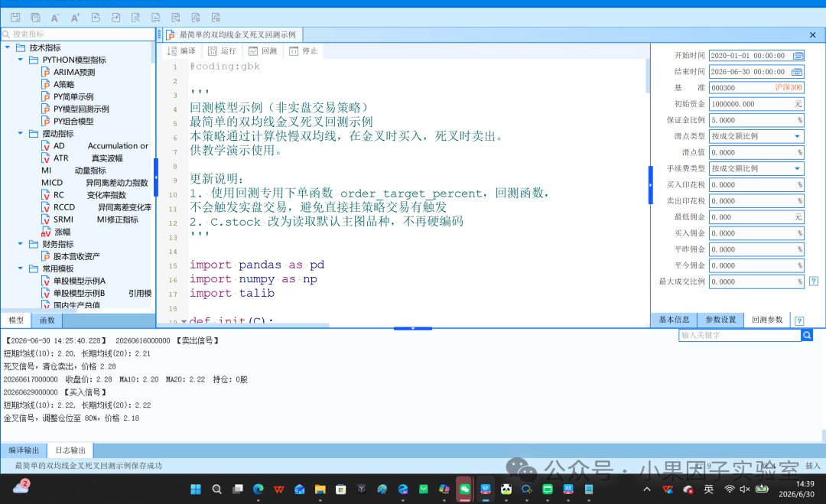Click the go-to-line document icon
The width and height of the screenshot is (826, 504).
[x=175, y=18]
